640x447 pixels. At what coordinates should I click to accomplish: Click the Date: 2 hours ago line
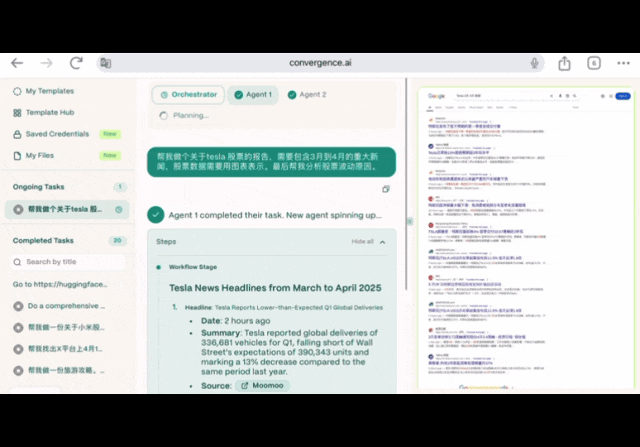click(x=236, y=321)
